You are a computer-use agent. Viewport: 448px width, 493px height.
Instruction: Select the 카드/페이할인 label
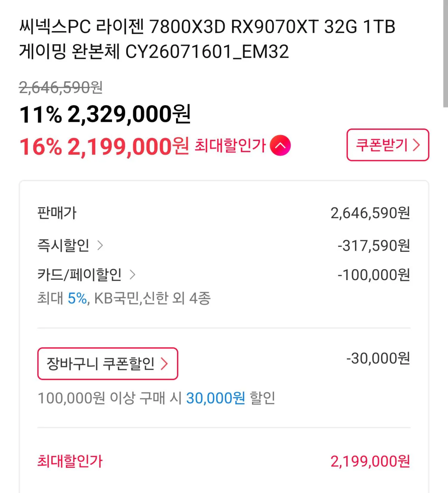coord(79,275)
